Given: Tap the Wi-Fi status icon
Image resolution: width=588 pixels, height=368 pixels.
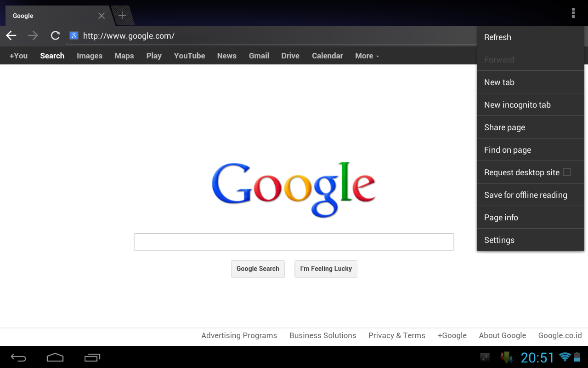Looking at the screenshot, I should [x=565, y=357].
